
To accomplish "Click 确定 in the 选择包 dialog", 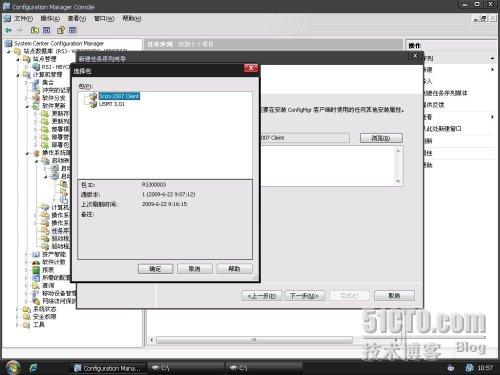I will point(155,269).
